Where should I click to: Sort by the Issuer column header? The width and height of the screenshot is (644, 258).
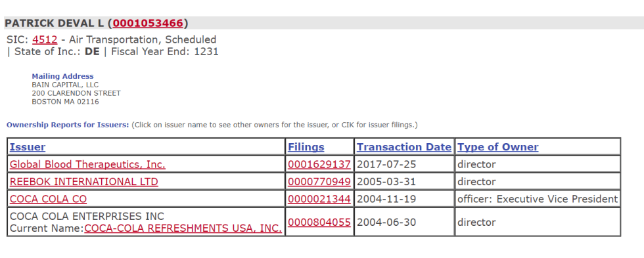click(x=28, y=147)
